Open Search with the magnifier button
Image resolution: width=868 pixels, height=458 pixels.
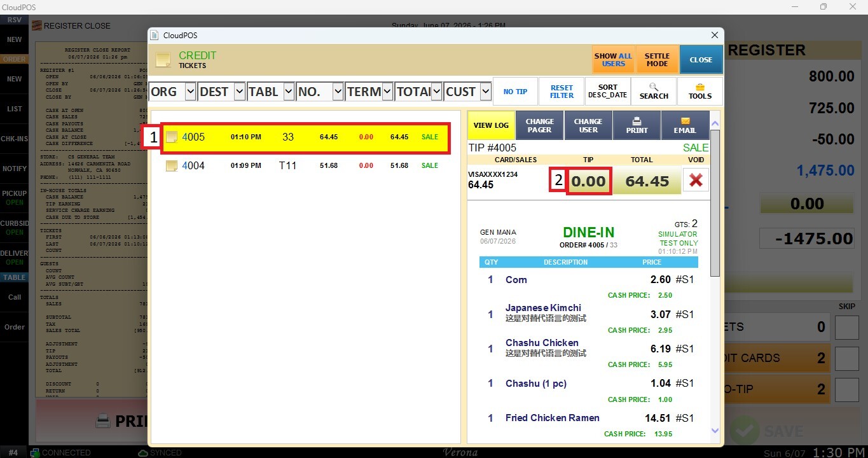[x=654, y=92]
